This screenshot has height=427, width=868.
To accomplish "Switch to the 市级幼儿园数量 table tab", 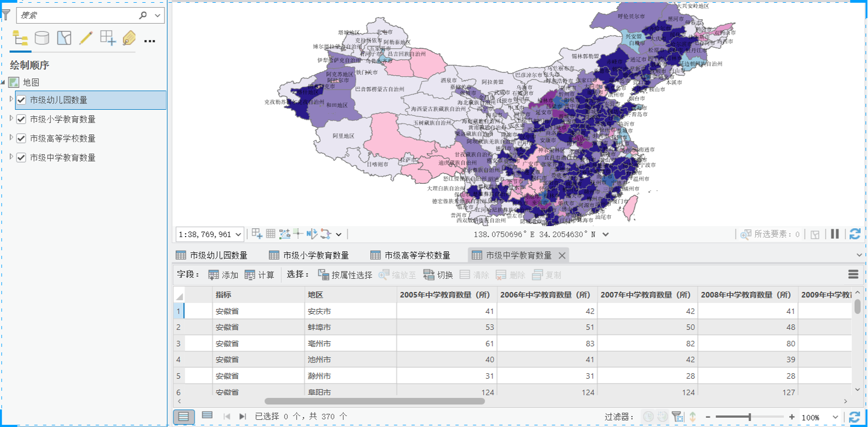I will (x=212, y=255).
